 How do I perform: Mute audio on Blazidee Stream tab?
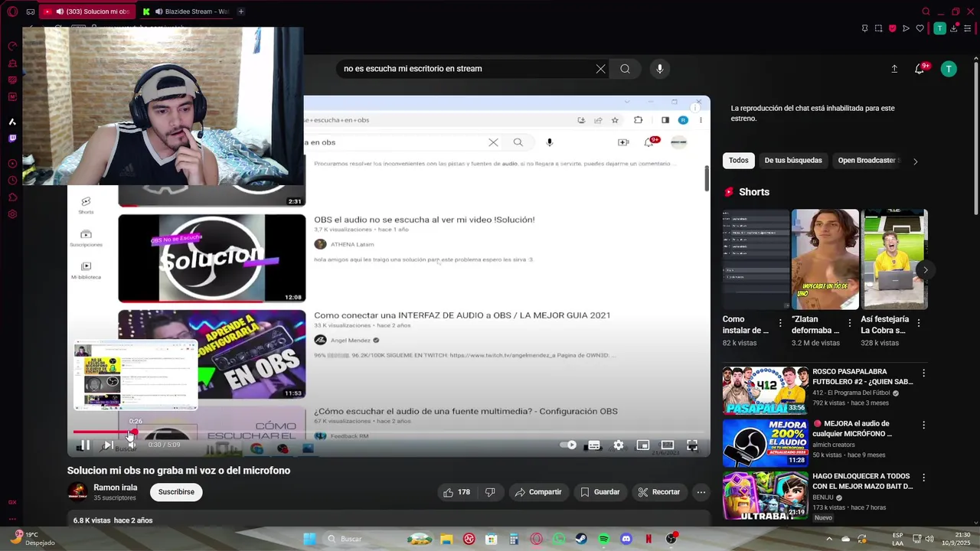pyautogui.click(x=158, y=11)
